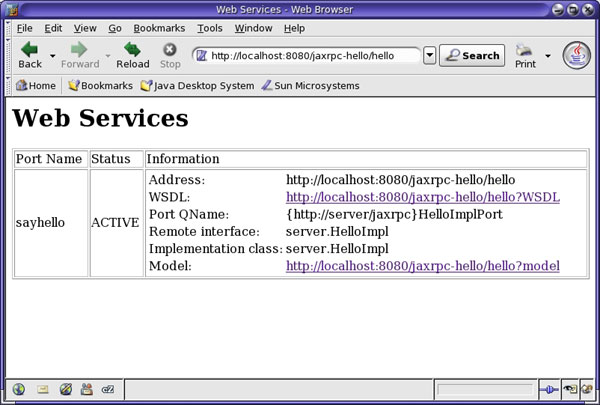Expand the URL history dropdown
600x405 pixels.
coord(429,56)
